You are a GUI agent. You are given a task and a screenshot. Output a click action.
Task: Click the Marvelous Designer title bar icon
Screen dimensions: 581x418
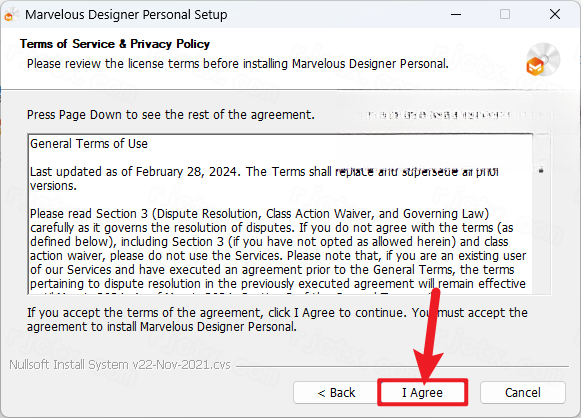11,15
